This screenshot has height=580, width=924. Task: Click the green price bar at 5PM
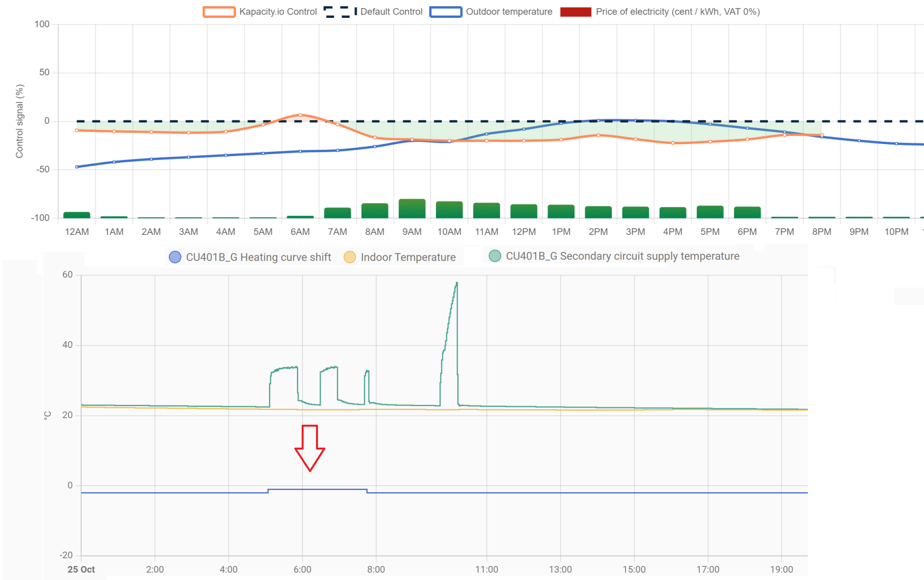point(710,212)
